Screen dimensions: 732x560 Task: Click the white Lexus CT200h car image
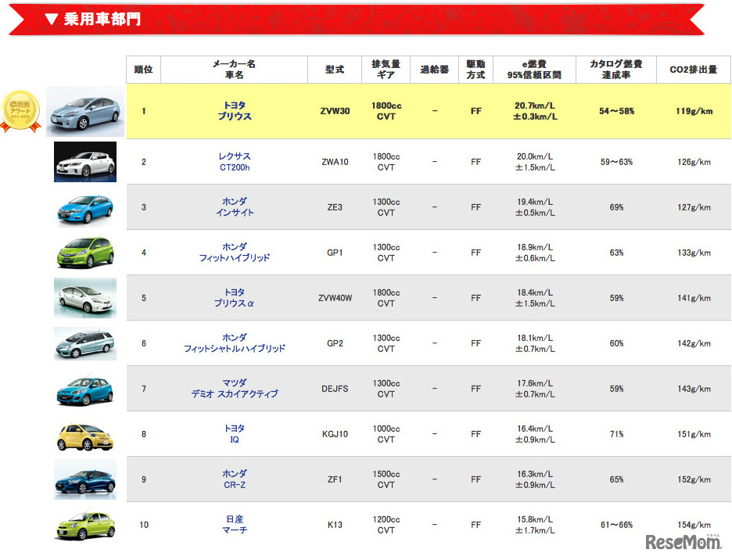pos(85,162)
